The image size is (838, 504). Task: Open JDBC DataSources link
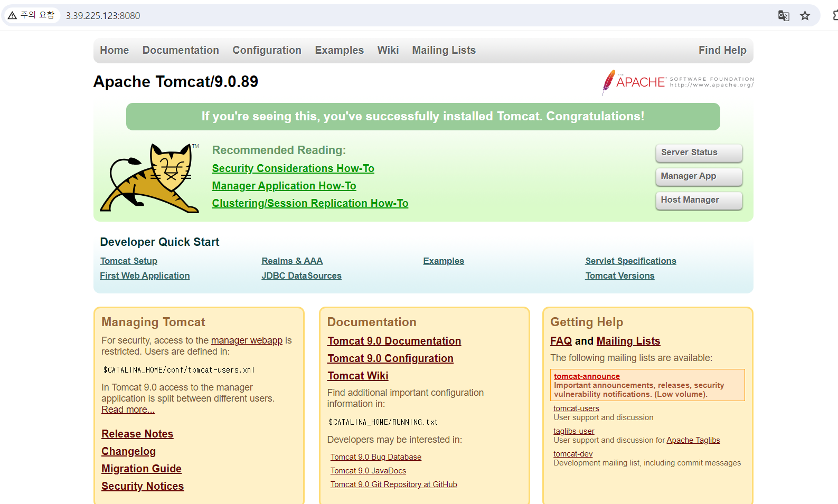[x=302, y=275]
